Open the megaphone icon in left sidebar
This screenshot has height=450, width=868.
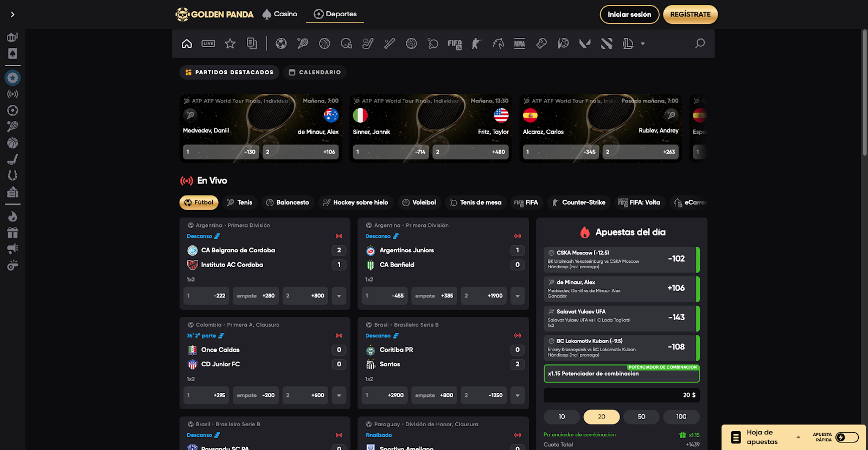click(12, 249)
